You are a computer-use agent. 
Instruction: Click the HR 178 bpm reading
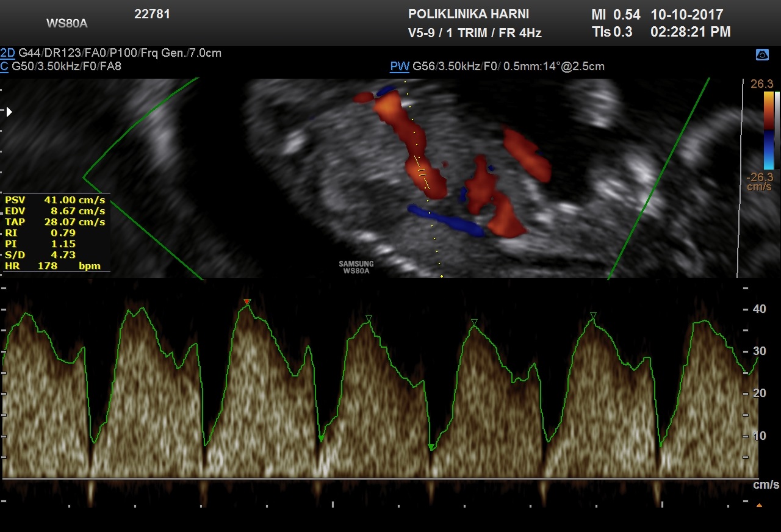coord(55,266)
